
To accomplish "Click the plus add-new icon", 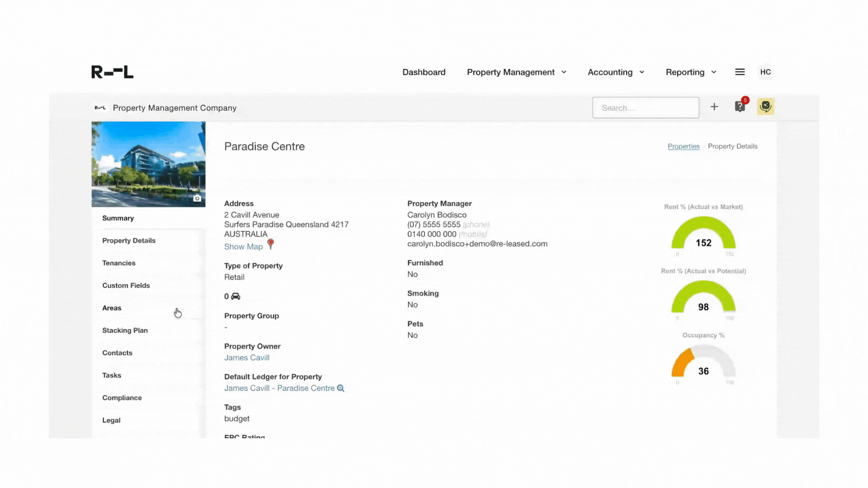I will click(714, 107).
